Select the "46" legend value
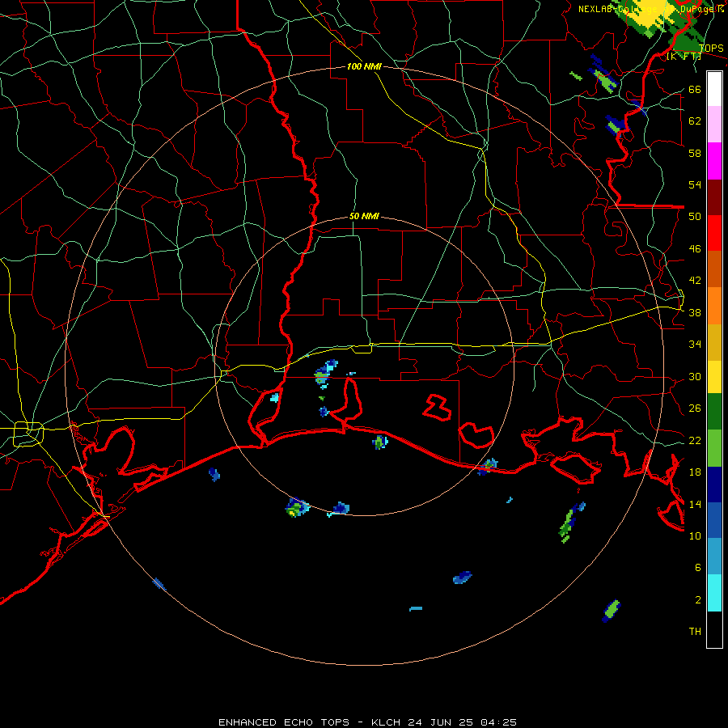 click(695, 249)
